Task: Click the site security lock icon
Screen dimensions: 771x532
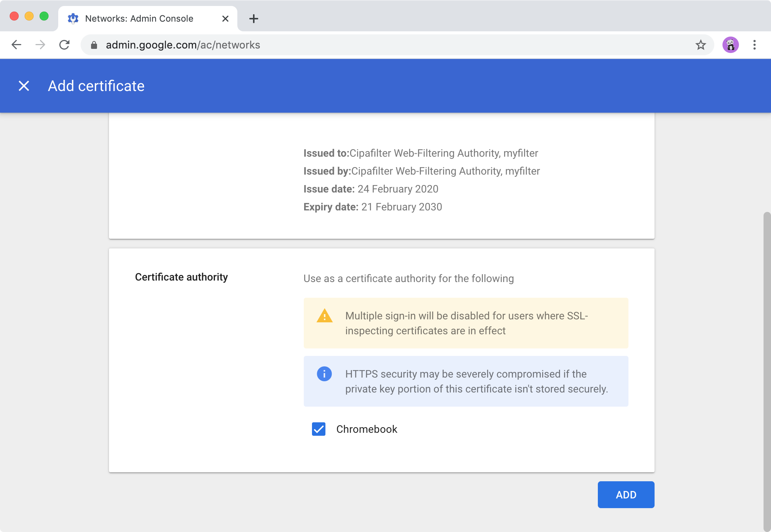Action: click(94, 45)
